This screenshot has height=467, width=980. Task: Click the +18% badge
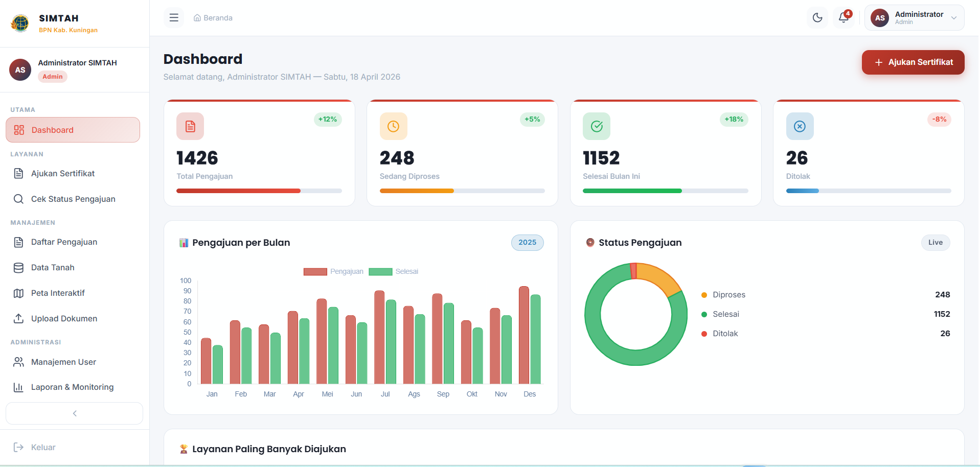coord(734,119)
